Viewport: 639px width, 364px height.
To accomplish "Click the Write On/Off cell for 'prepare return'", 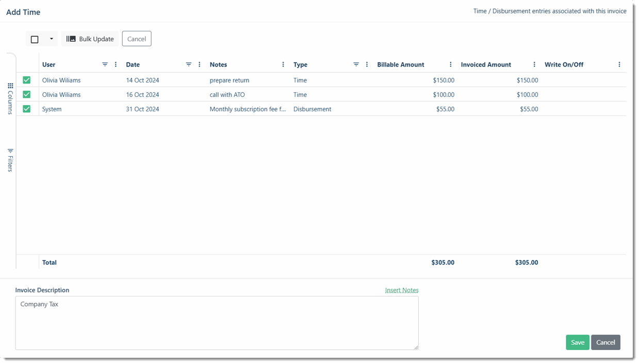I will [584, 80].
